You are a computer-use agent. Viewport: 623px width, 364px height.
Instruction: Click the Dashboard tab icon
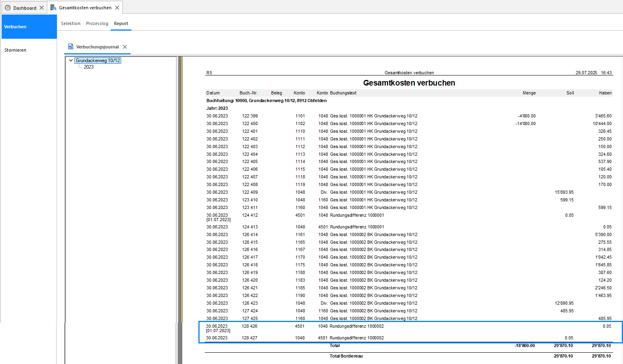8,8
